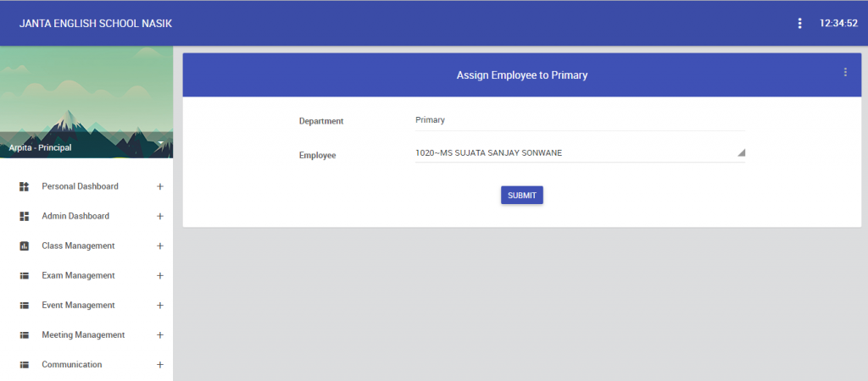Image resolution: width=868 pixels, height=381 pixels.
Task: Select Meeting Management menu item
Action: tap(83, 334)
